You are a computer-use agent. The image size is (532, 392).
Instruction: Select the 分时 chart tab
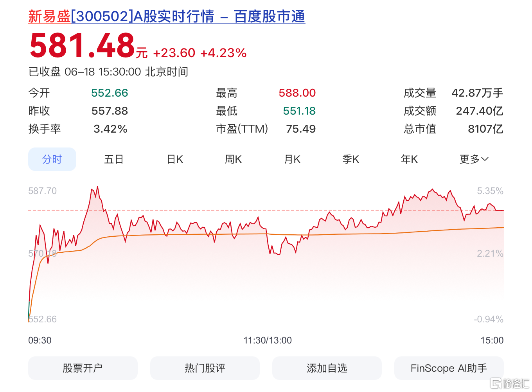pos(52,159)
